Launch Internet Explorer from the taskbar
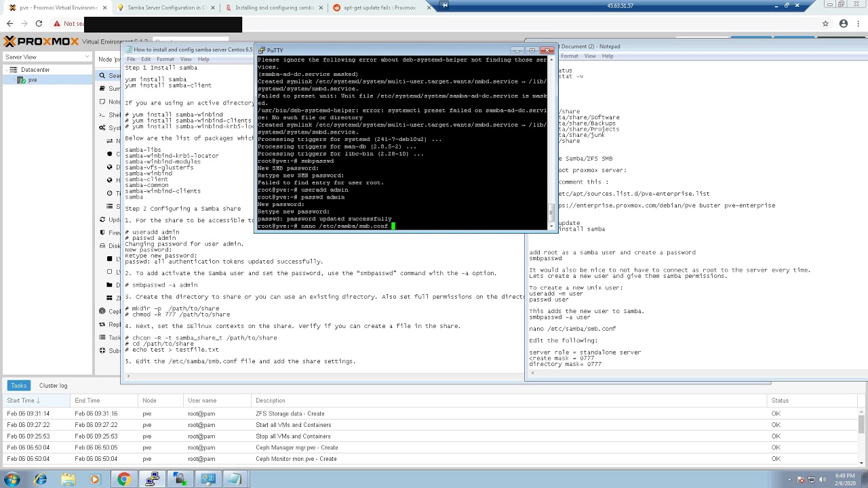This screenshot has width=868, height=488. [41, 479]
